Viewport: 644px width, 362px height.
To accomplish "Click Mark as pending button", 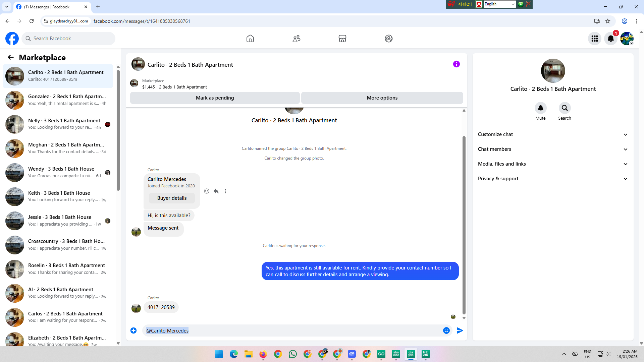I will [x=215, y=98].
